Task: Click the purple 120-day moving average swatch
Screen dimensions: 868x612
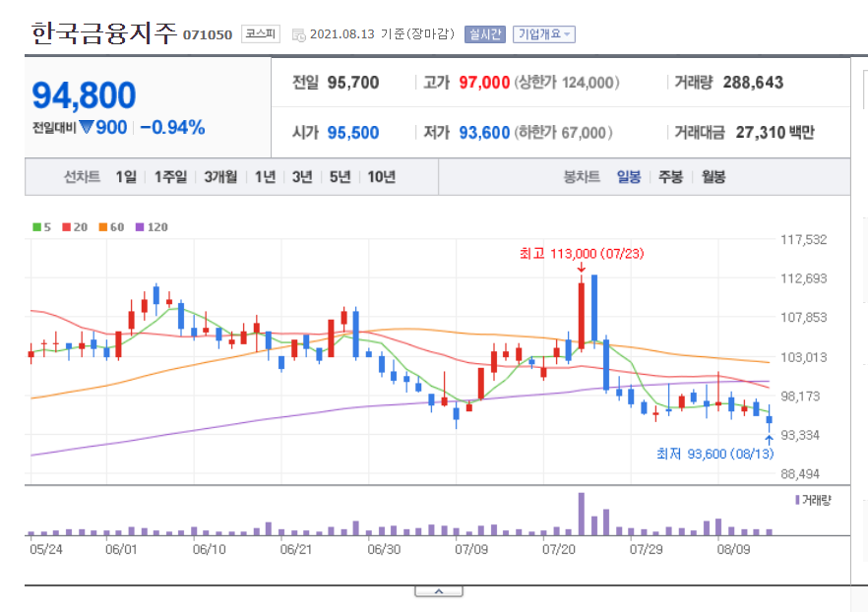Action: point(140,227)
